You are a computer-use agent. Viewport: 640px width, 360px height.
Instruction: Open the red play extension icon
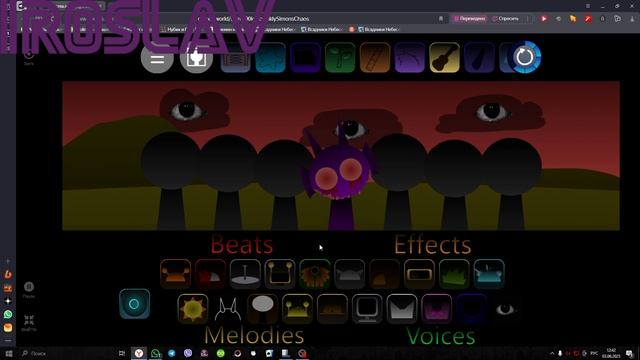coord(544,19)
